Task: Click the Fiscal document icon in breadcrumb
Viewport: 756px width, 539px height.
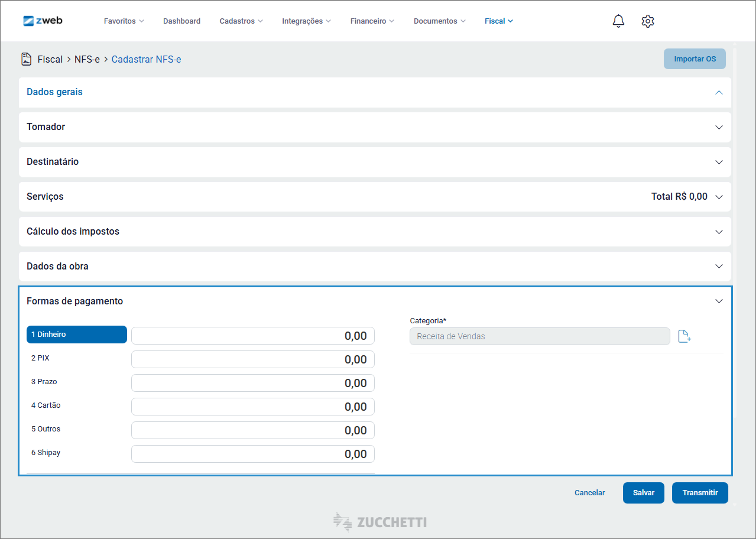Action: pyautogui.click(x=27, y=59)
